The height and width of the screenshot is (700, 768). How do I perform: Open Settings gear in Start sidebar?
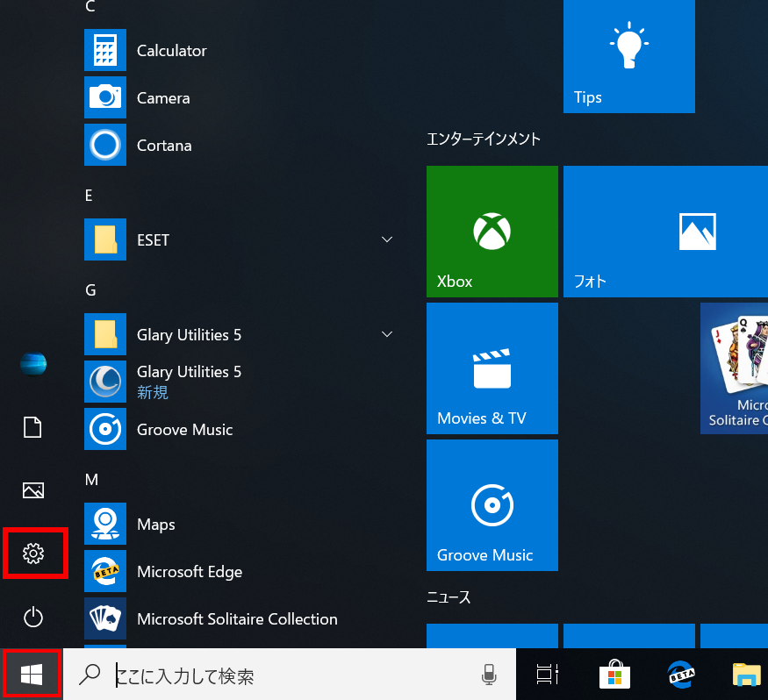pos(33,554)
